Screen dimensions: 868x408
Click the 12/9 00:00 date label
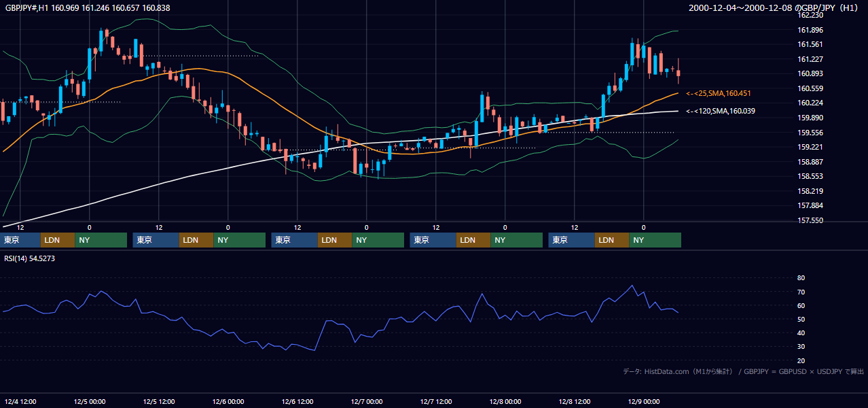[x=644, y=402]
